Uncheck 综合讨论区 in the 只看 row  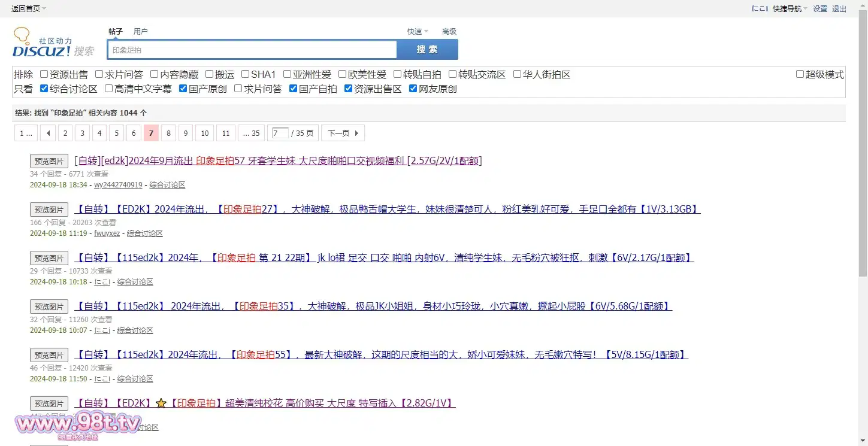pos(44,89)
